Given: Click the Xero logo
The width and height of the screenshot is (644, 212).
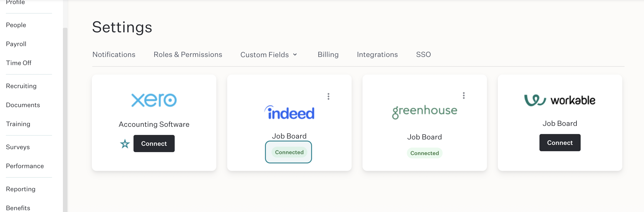Looking at the screenshot, I should click(x=154, y=100).
